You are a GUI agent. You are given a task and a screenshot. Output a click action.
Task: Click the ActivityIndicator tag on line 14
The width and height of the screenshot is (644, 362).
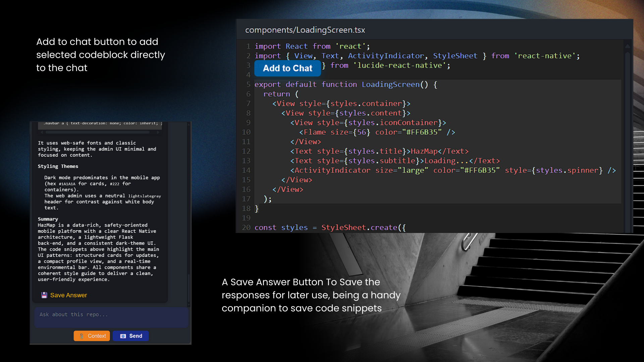[x=332, y=170]
